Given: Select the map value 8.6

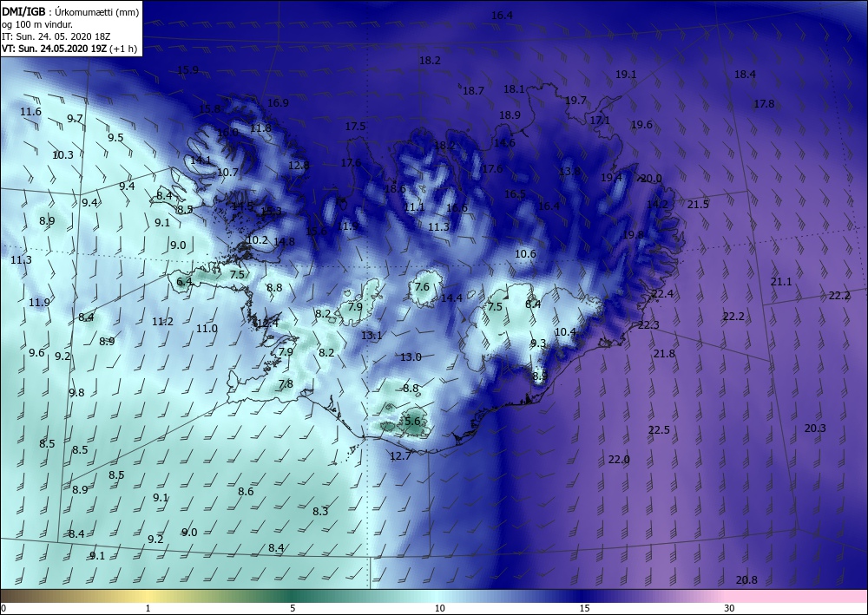Looking at the screenshot, I should pyautogui.click(x=246, y=491).
